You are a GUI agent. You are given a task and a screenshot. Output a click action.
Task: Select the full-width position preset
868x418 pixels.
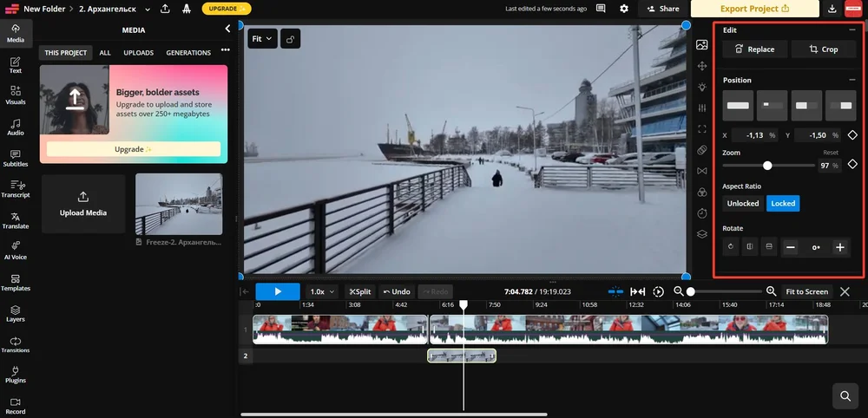pyautogui.click(x=738, y=106)
